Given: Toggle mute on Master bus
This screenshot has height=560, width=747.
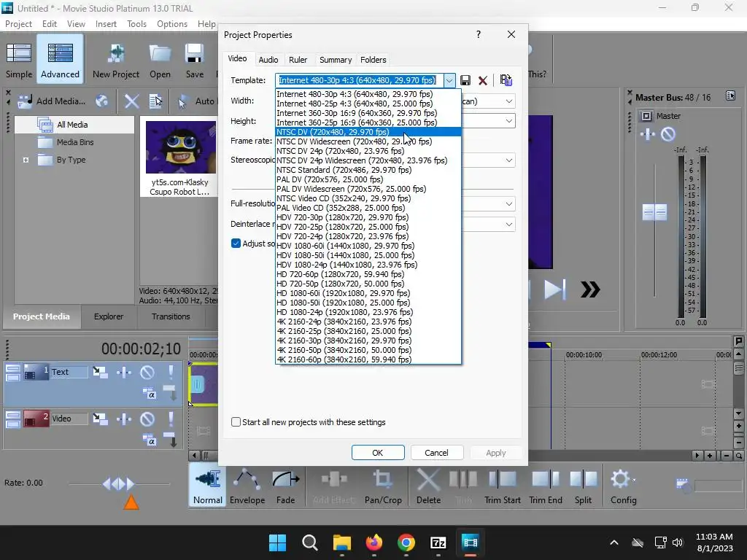Looking at the screenshot, I should [668, 135].
